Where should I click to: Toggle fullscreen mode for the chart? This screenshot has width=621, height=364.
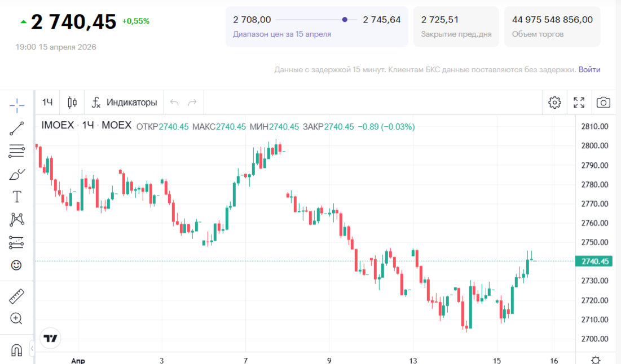click(579, 103)
